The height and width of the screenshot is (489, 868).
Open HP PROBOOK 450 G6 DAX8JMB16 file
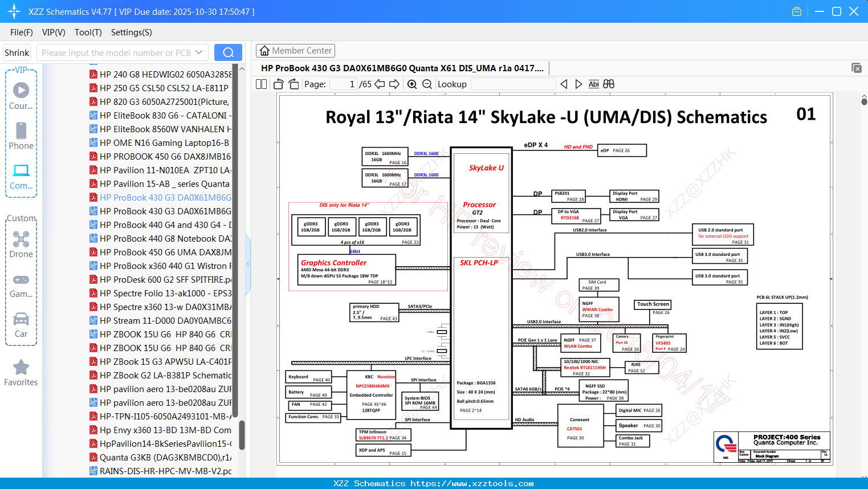click(x=161, y=156)
